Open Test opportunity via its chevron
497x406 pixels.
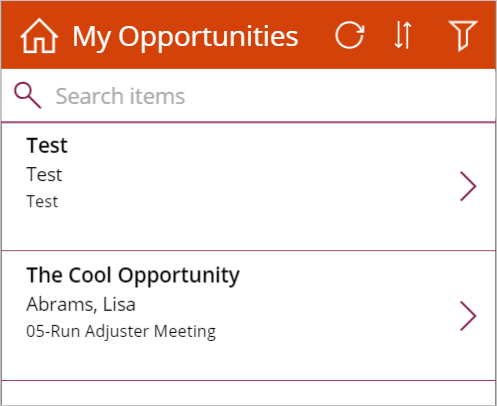468,186
